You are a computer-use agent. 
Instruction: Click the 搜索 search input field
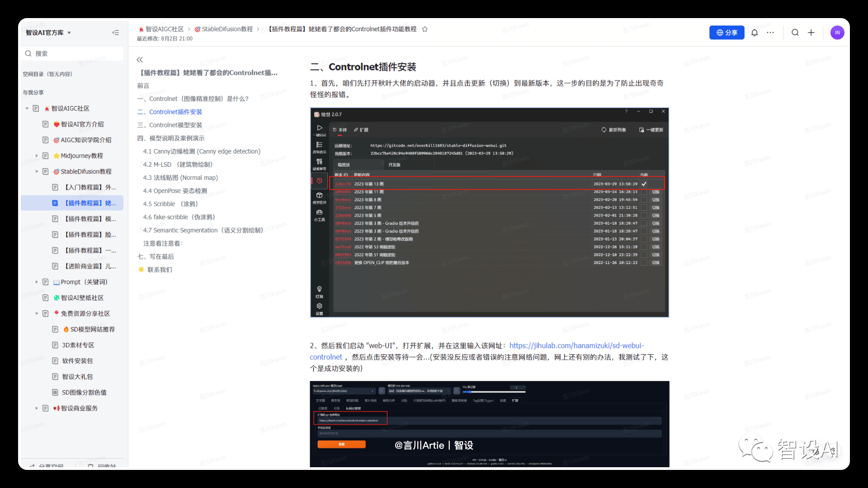coord(72,53)
